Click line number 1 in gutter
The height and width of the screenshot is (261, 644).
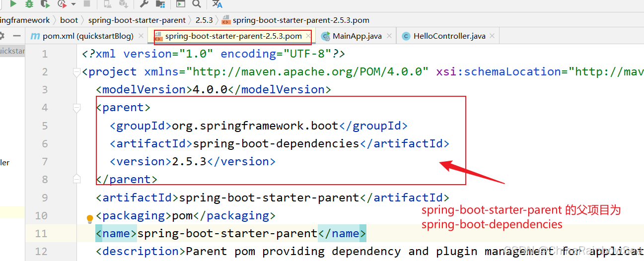[45, 54]
